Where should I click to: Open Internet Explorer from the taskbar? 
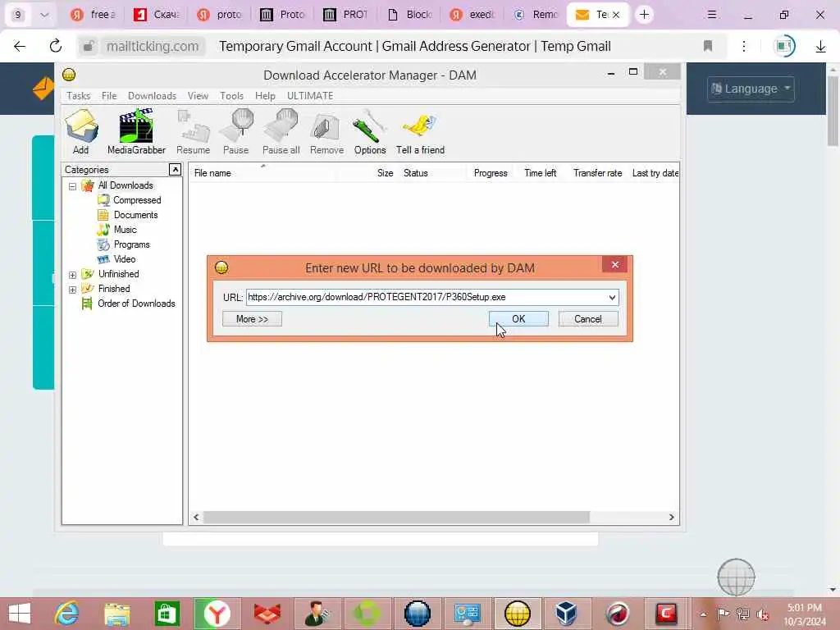pos(67,614)
